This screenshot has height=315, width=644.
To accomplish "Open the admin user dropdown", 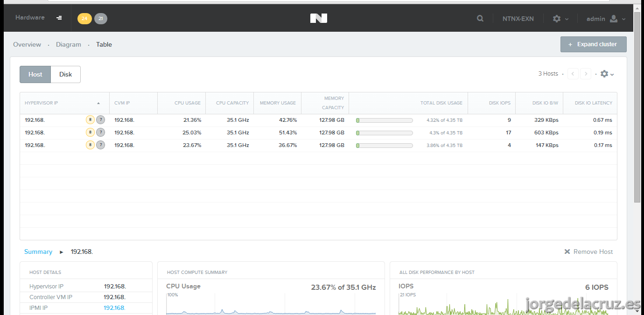I will click(606, 19).
